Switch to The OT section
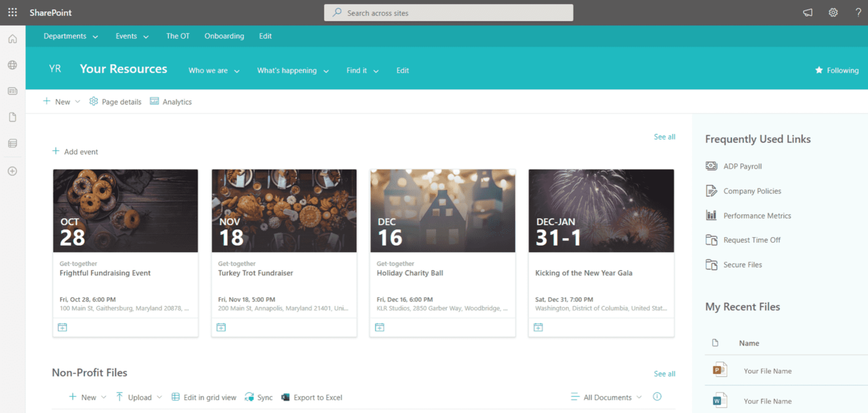Screen dimensions: 868x413 tap(177, 36)
